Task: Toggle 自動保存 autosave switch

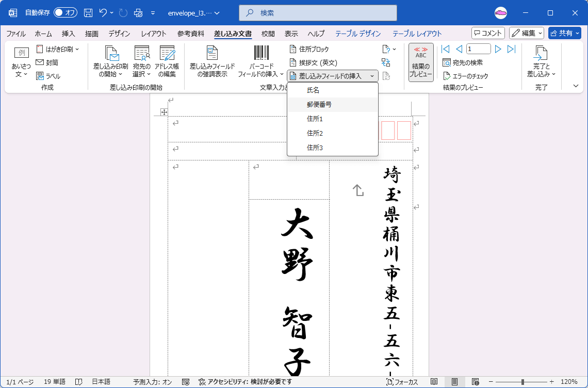Action: (x=66, y=13)
